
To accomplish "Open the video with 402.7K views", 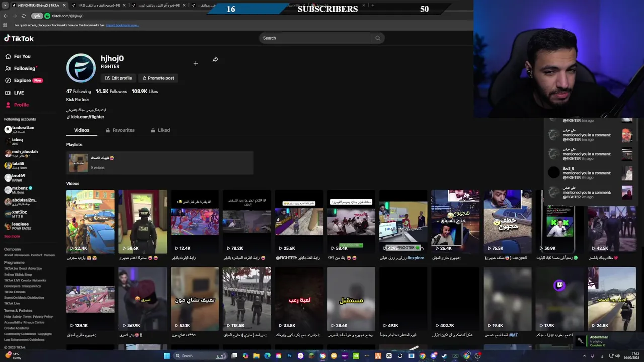I will pos(455,299).
